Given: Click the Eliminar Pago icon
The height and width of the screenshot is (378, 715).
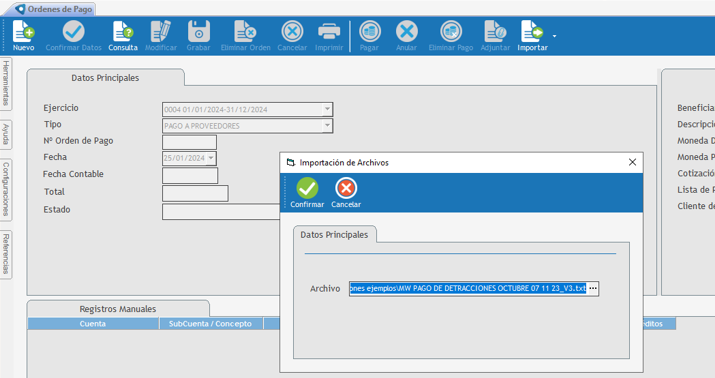Looking at the screenshot, I should pyautogui.click(x=451, y=32).
